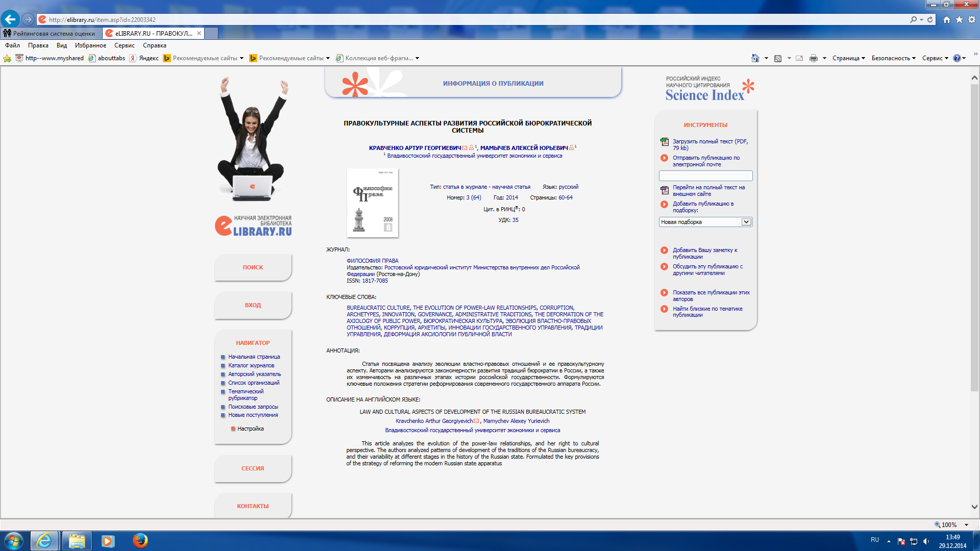Click the ПОИСК sidebar button
This screenshot has height=551, width=980.
click(x=253, y=267)
